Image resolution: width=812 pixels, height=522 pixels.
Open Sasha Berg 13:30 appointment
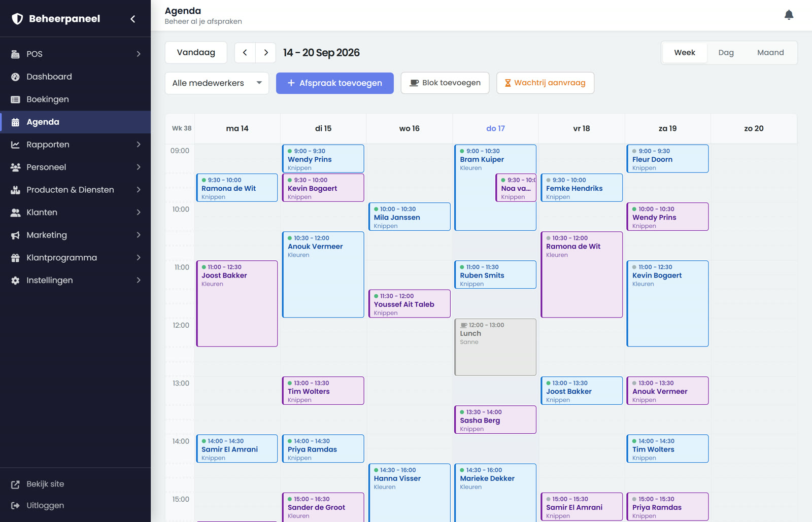pyautogui.click(x=495, y=420)
